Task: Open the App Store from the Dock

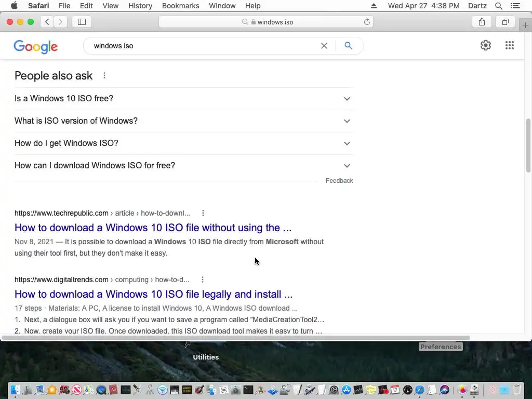Action: tap(347, 390)
